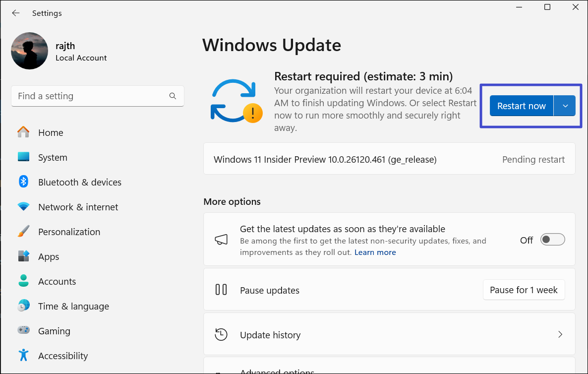Click the Pause for 1 week button
588x374 pixels.
(524, 290)
